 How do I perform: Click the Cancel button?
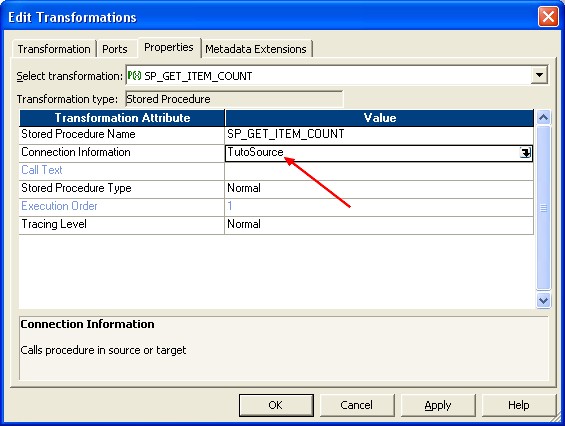coord(357,405)
